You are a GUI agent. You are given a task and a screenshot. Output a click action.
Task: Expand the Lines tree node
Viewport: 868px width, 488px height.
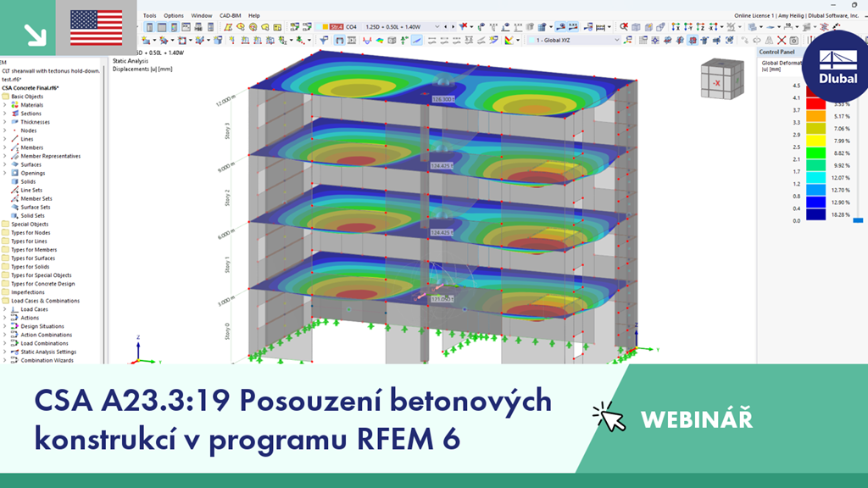click(x=5, y=139)
